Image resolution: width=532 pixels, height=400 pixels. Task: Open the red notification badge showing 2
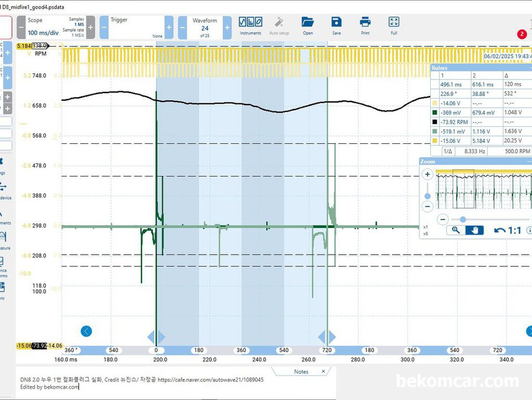click(522, 34)
